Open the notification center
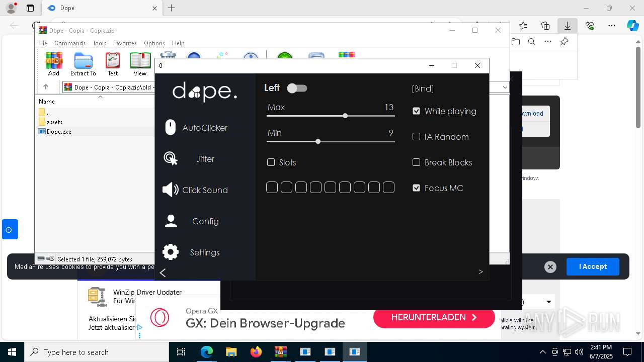 click(627, 352)
